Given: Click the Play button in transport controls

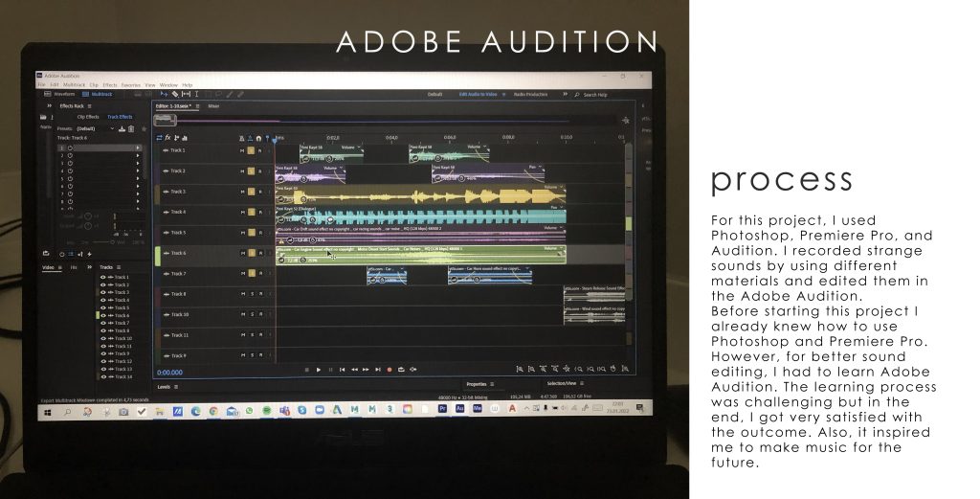Looking at the screenshot, I should coord(319,369).
